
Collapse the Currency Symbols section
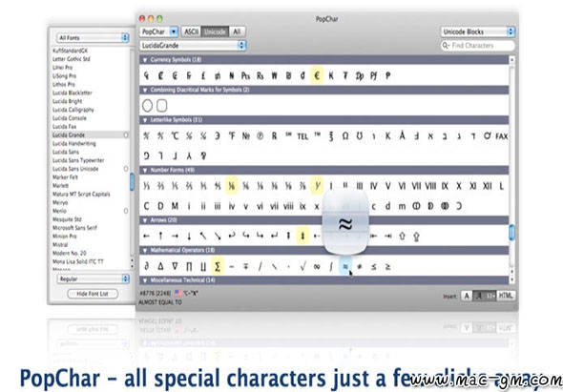pyautogui.click(x=145, y=60)
